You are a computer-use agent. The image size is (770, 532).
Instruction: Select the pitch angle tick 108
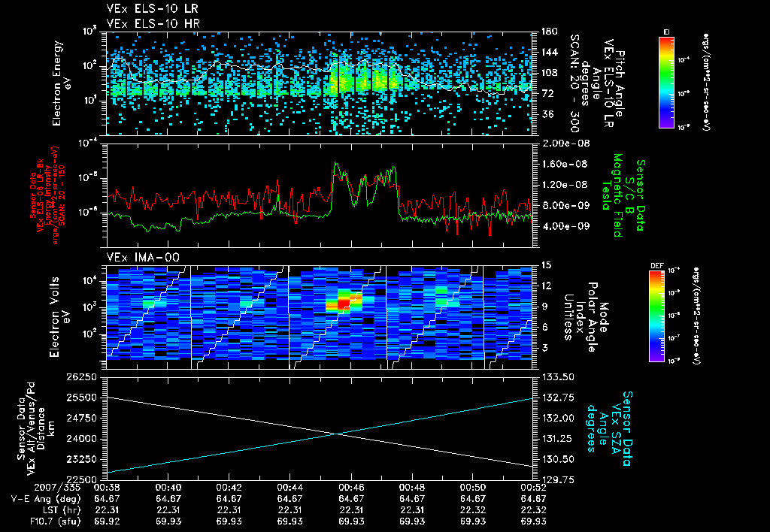549,73
